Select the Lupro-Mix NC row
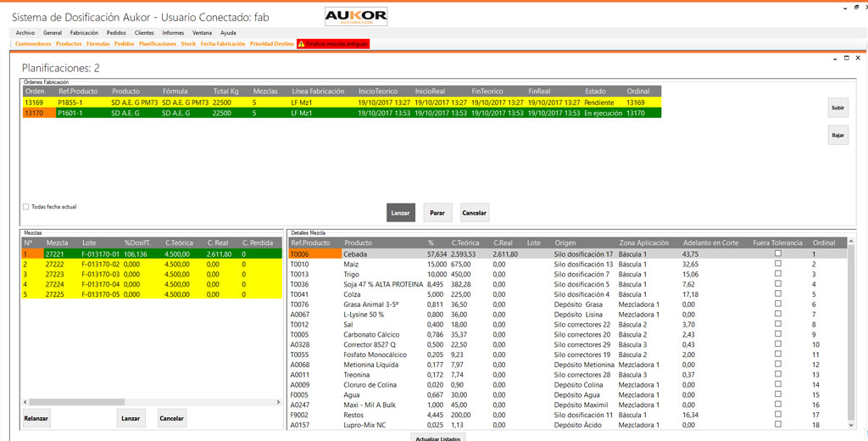The height and width of the screenshot is (441, 868). tap(567, 425)
